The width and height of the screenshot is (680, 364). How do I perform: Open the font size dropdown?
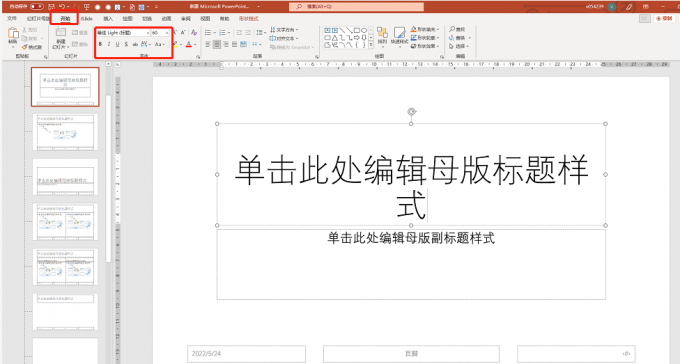pos(167,33)
